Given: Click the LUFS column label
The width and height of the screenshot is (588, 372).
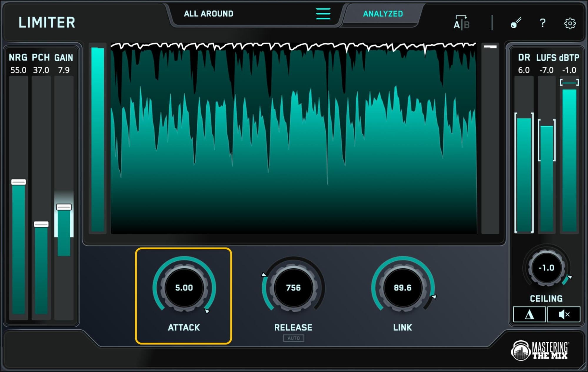Looking at the screenshot, I should click(546, 57).
